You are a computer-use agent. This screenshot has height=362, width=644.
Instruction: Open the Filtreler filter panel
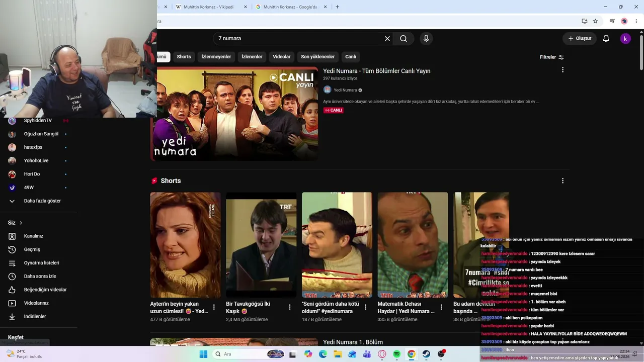(551, 57)
